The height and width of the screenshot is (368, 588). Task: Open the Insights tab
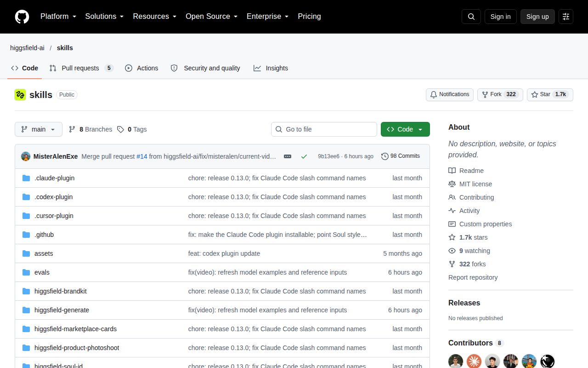click(271, 68)
